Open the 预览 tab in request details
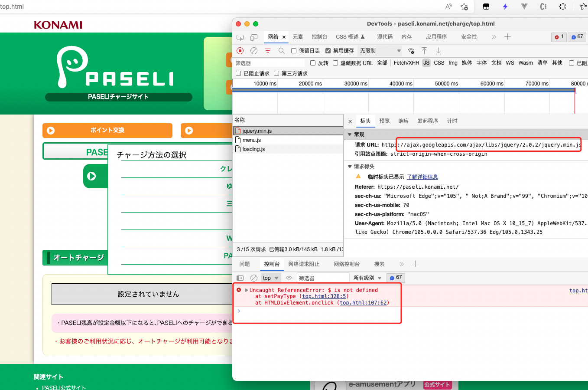The image size is (588, 390). [x=384, y=121]
